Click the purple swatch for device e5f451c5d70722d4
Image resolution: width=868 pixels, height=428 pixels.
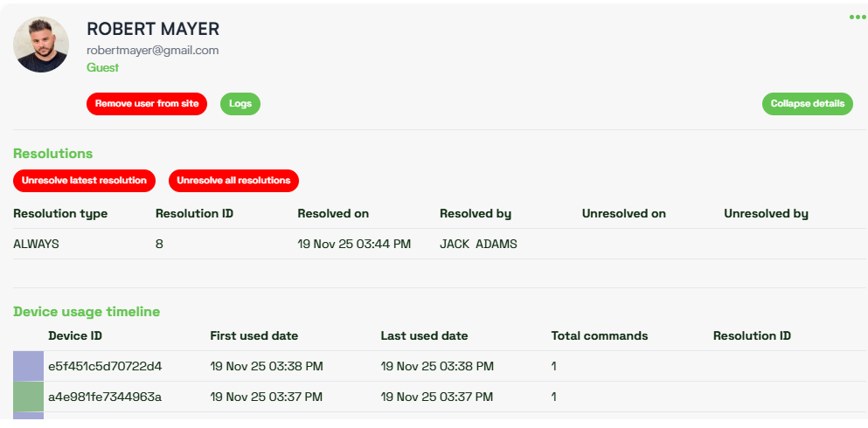28,366
